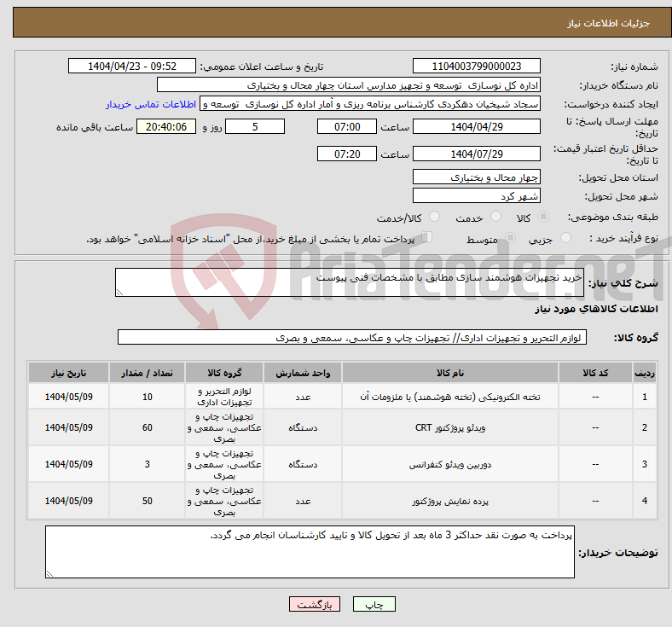Click the request creator name field

pos(370,104)
